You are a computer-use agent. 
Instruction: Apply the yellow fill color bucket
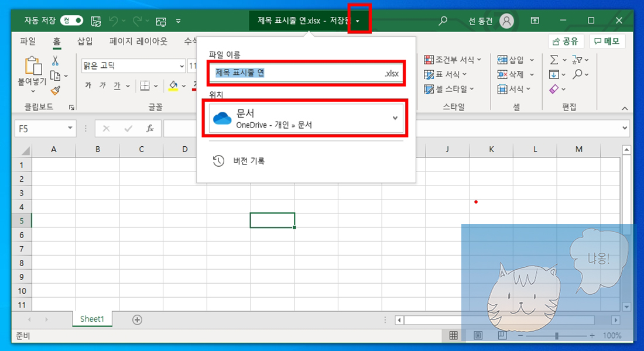(173, 85)
